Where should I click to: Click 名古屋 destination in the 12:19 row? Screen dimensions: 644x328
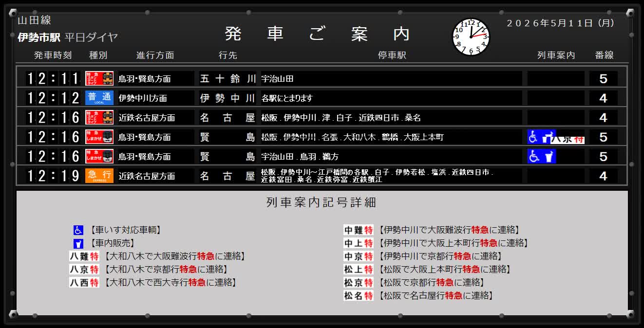[227, 176]
